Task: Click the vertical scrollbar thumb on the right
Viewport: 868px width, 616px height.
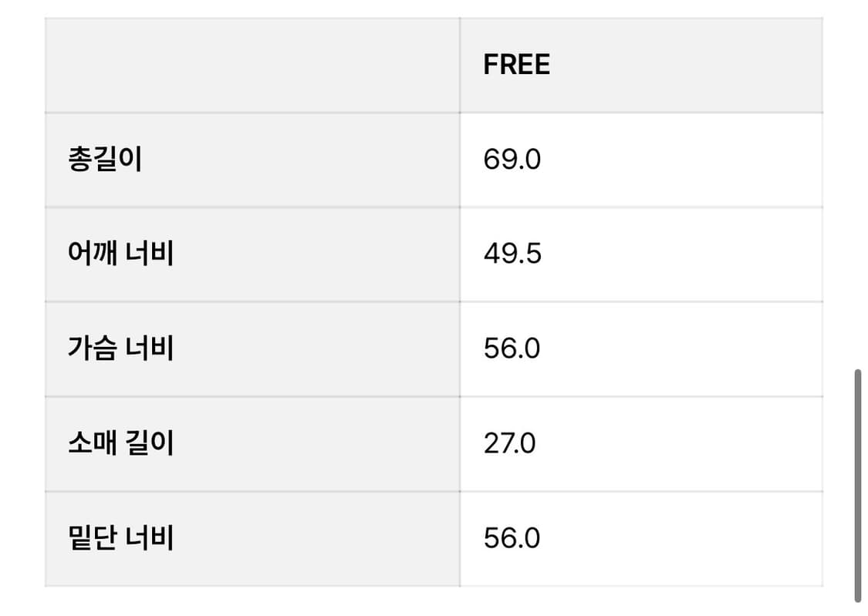Action: [857, 486]
